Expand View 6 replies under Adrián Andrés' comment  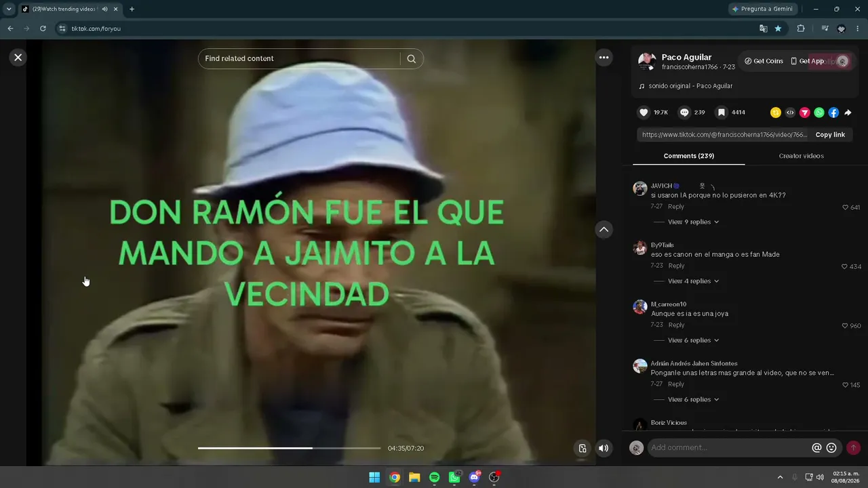(x=693, y=399)
